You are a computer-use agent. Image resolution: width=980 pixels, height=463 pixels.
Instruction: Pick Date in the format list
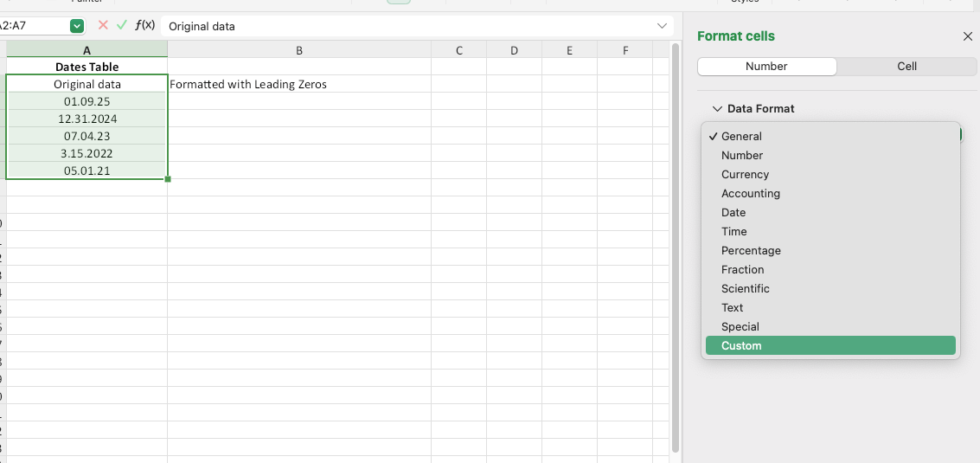tap(830, 213)
